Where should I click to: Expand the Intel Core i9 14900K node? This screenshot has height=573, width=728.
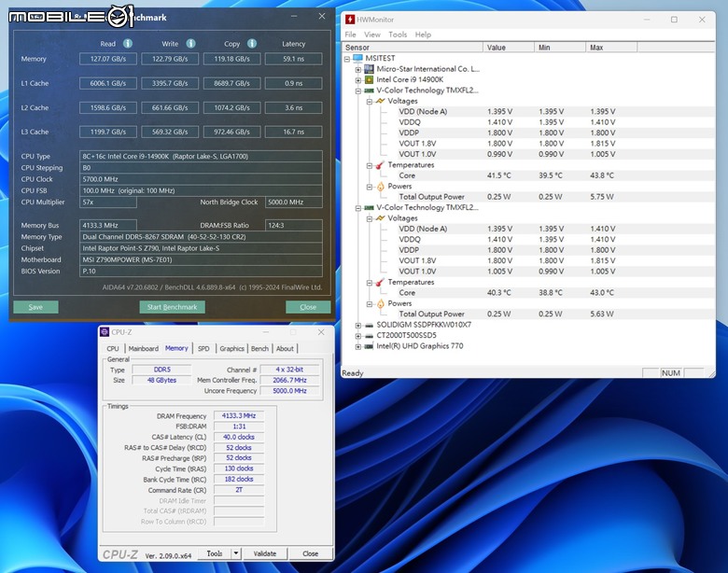pyautogui.click(x=358, y=80)
